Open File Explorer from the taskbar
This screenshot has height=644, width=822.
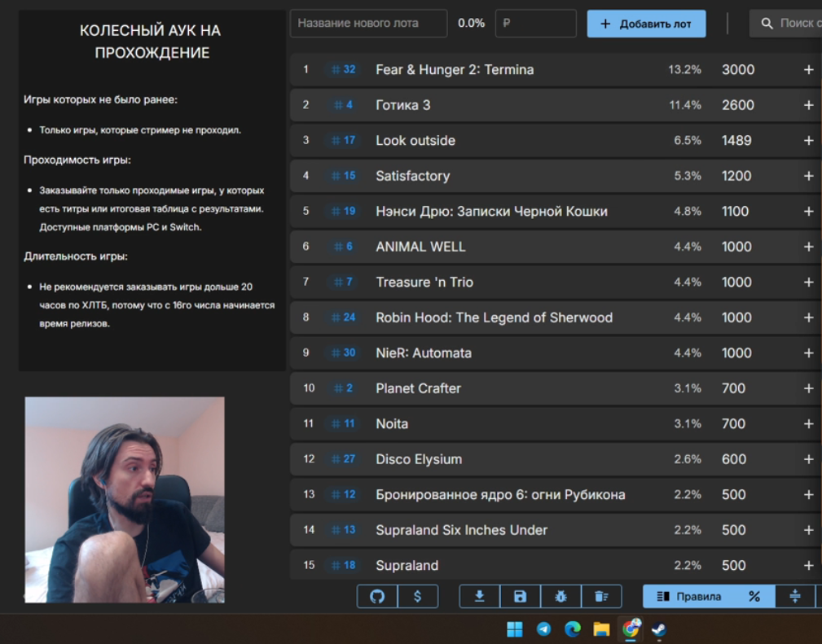coord(601,629)
